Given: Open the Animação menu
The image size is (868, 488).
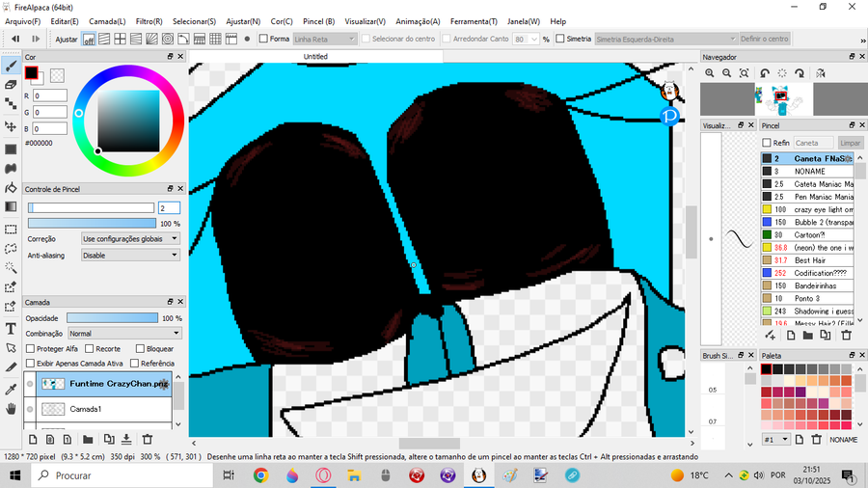Looking at the screenshot, I should point(418,21).
